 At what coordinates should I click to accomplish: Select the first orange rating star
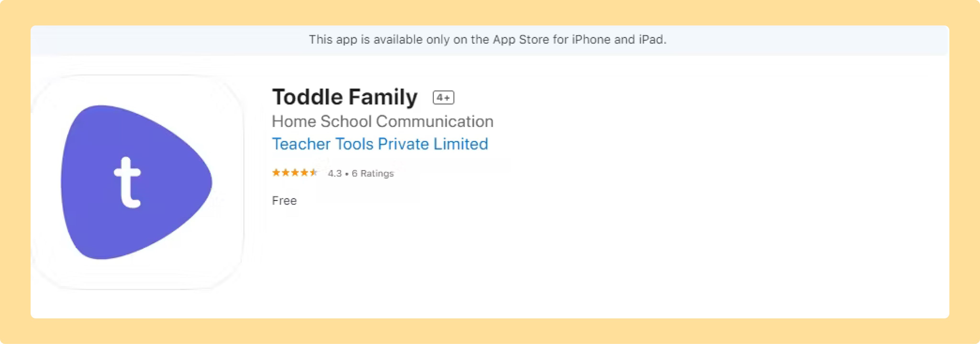tap(276, 173)
